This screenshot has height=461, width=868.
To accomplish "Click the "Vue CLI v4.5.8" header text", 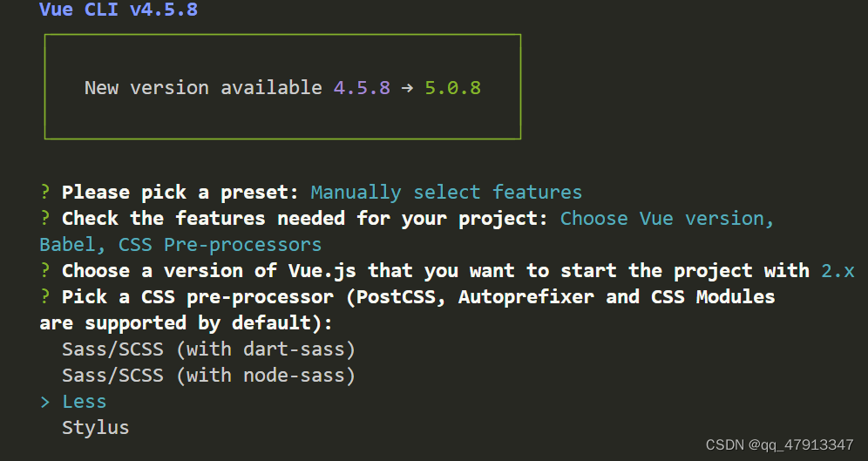I will pyautogui.click(x=125, y=10).
